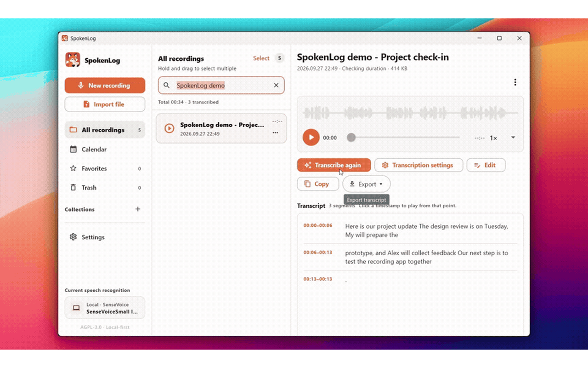Screen dimensions: 588x368
Task: Play the SpokenLog demo recording from list
Action: click(170, 128)
